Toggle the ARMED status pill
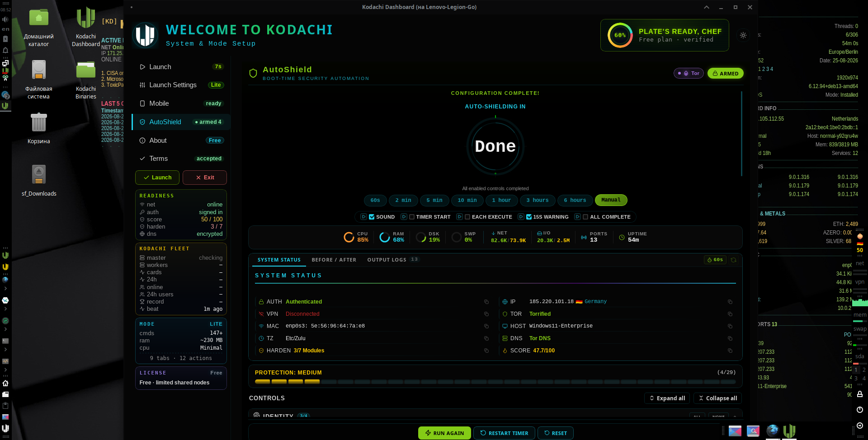The height and width of the screenshot is (440, 868). tap(725, 73)
